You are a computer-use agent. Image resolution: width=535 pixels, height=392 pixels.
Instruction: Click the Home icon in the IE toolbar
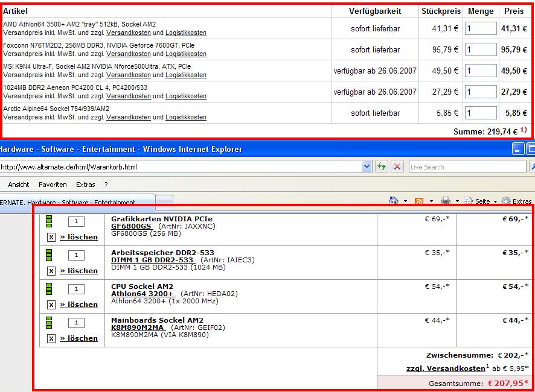pyautogui.click(x=394, y=200)
